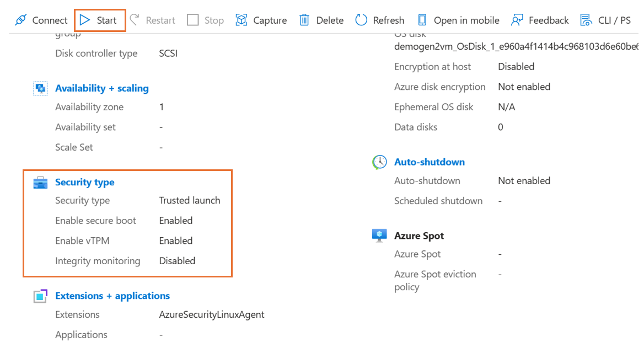This screenshot has height=353, width=644.
Task: Select the Capture icon to create an image
Action: pos(241,20)
